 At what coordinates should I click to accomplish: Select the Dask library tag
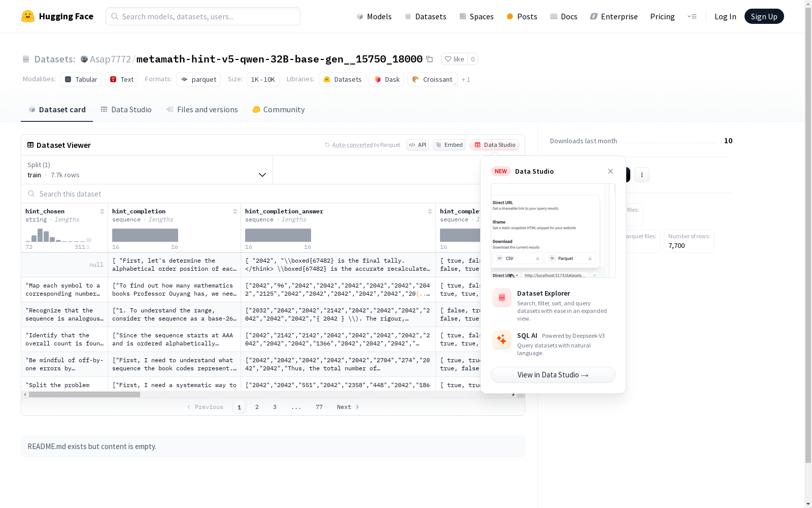387,79
